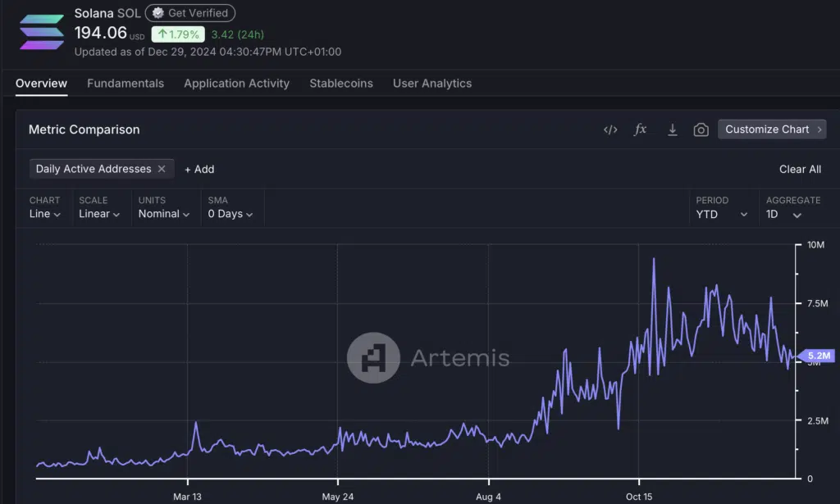This screenshot has height=504, width=840.
Task: Open the Units Nominal dropdown
Action: (x=164, y=214)
